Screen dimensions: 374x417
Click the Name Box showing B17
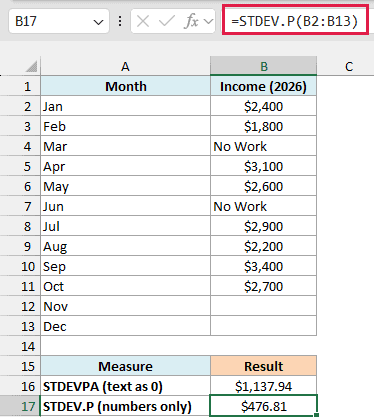coord(59,21)
